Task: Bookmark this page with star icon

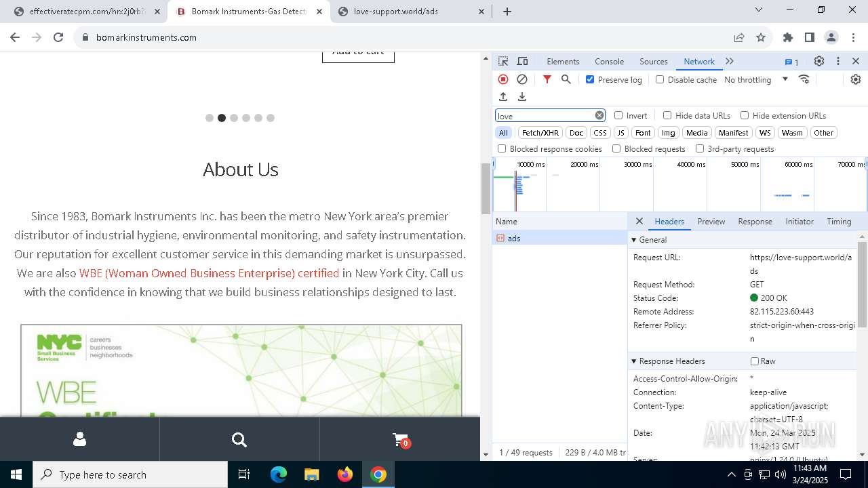Action: [x=761, y=37]
